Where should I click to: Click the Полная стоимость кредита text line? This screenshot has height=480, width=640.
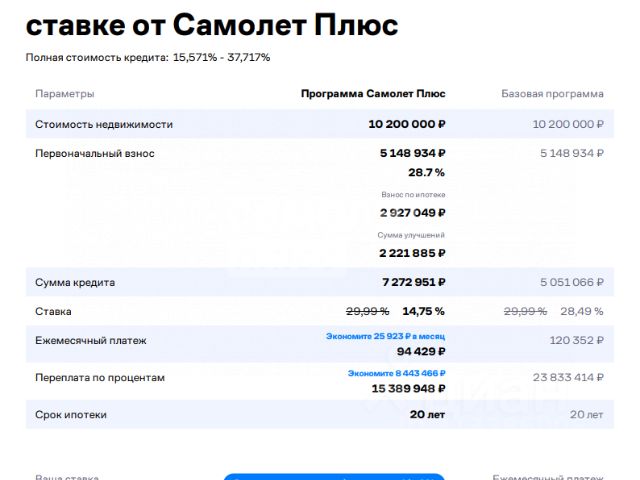148,58
